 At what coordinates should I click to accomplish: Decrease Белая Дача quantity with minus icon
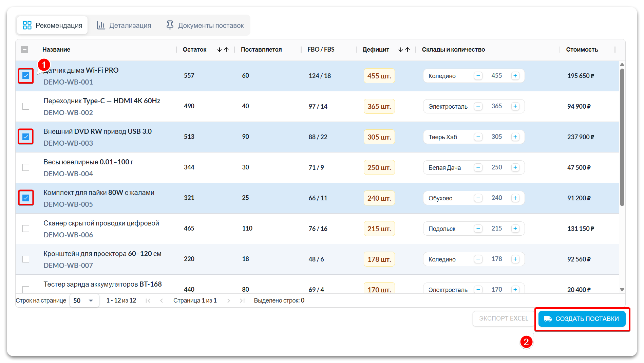[478, 167]
